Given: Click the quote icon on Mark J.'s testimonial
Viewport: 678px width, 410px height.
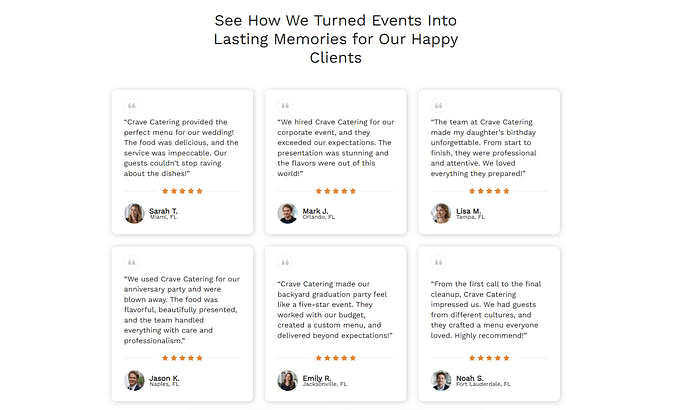Looking at the screenshot, I should click(285, 106).
